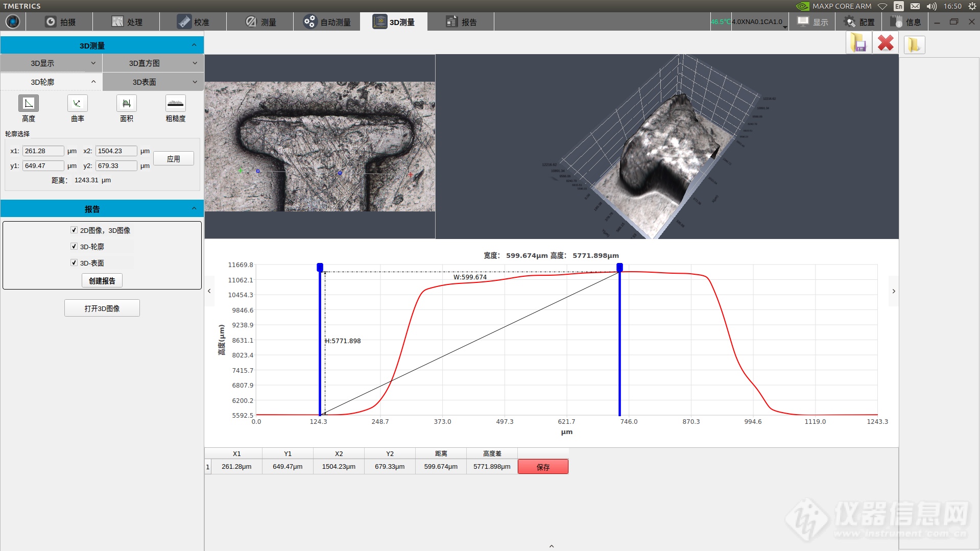
Task: Click the red 保存 save button
Action: 543,467
